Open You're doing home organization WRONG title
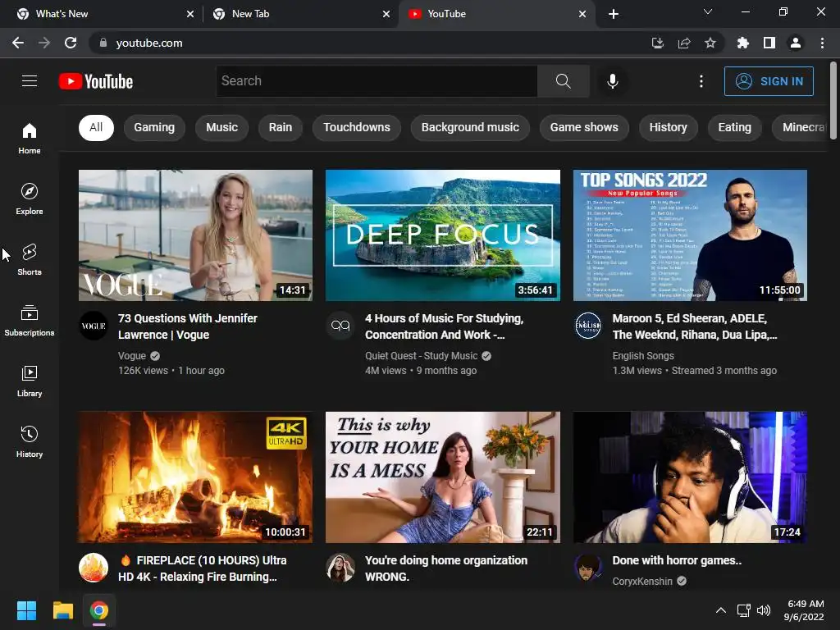The width and height of the screenshot is (840, 630). pyautogui.click(x=446, y=568)
